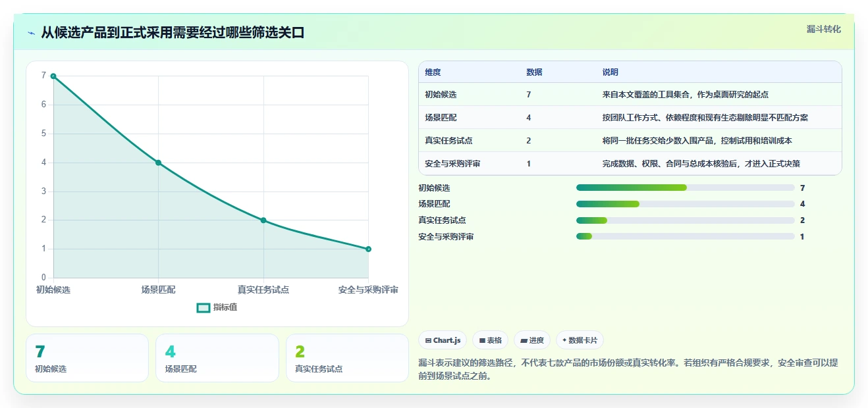Click the 数据 column header
This screenshot has width=868, height=408.
[534, 72]
